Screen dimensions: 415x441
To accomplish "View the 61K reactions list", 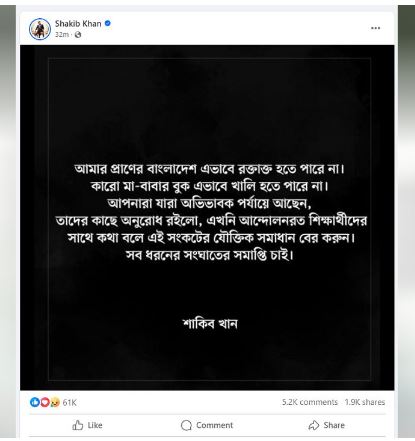I will click(70, 403).
